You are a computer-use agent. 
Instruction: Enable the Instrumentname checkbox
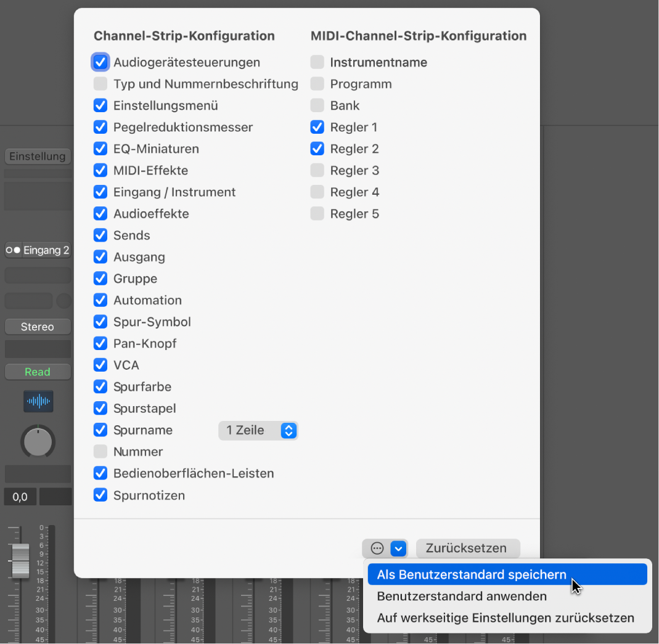click(x=317, y=62)
